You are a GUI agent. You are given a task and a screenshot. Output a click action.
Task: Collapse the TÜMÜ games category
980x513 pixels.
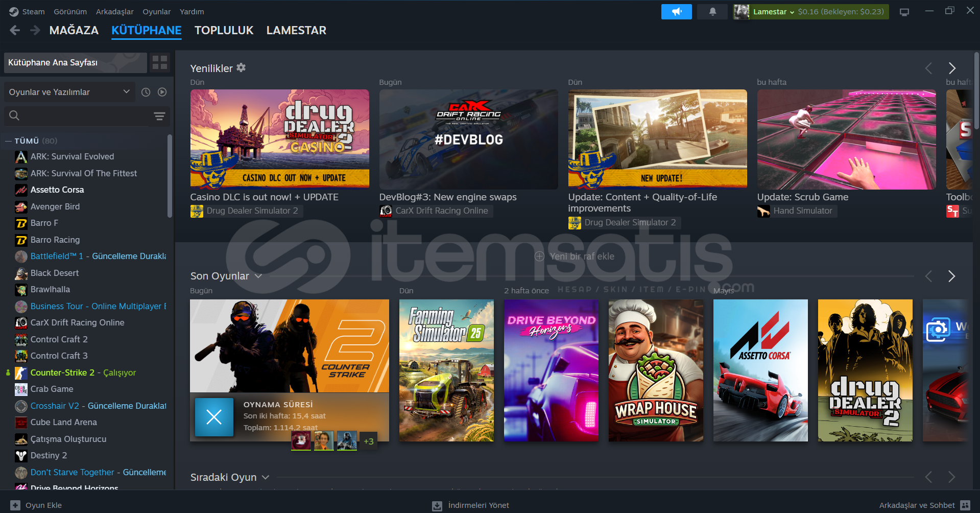[x=8, y=141]
